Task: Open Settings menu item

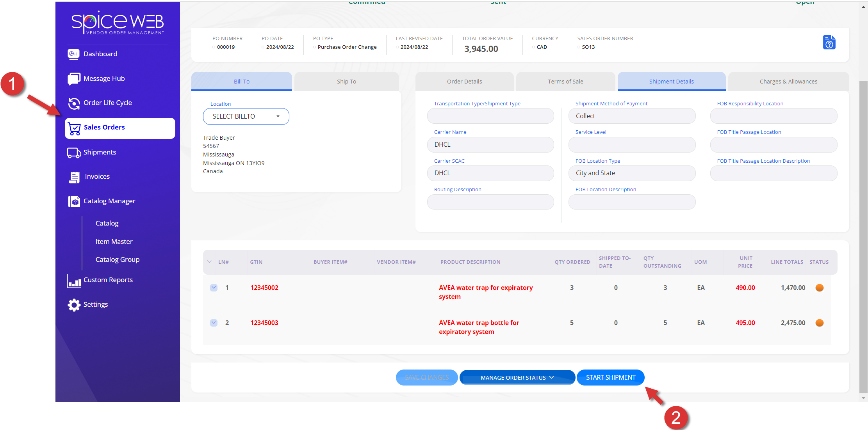Action: click(96, 304)
